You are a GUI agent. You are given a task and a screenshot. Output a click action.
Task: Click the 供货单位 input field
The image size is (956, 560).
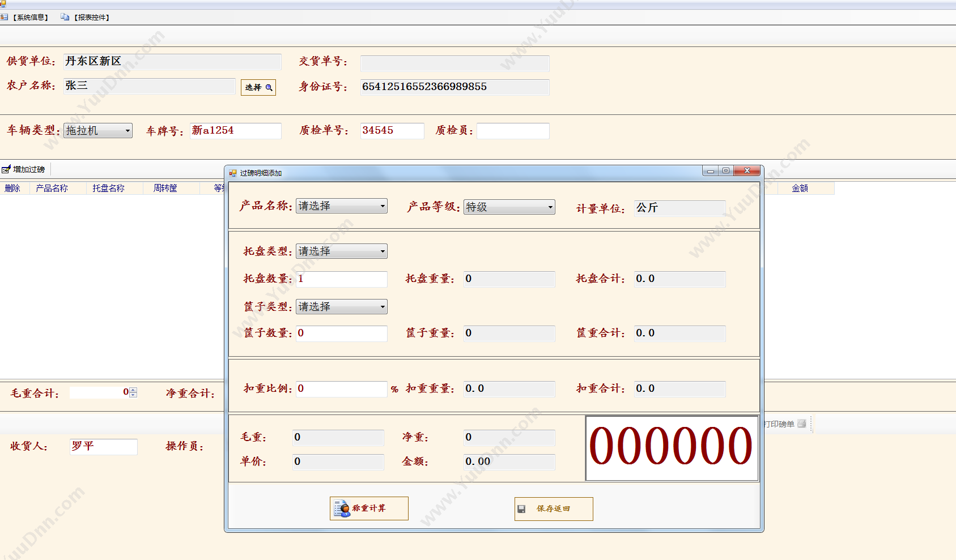(172, 62)
